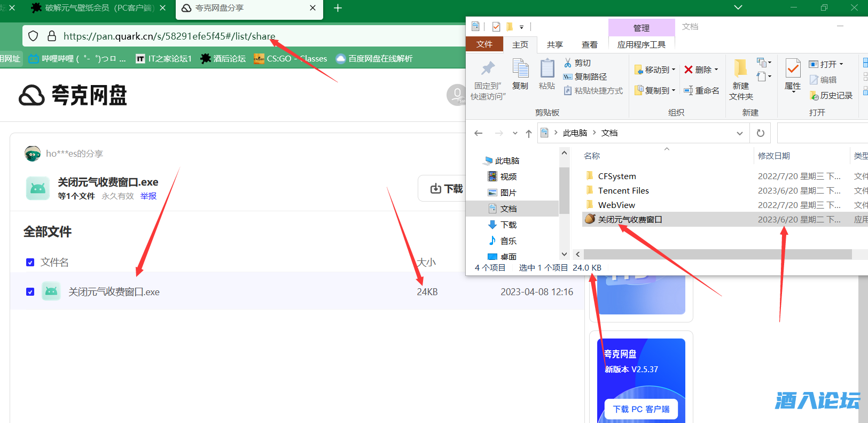Click the 举报 report link
Screen dimensions: 868x423
coord(148,196)
